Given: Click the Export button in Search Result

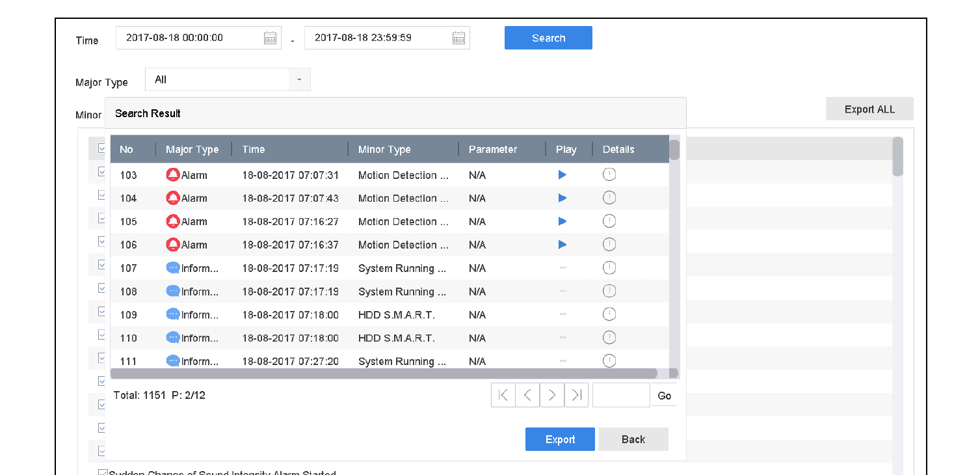Looking at the screenshot, I should [560, 439].
